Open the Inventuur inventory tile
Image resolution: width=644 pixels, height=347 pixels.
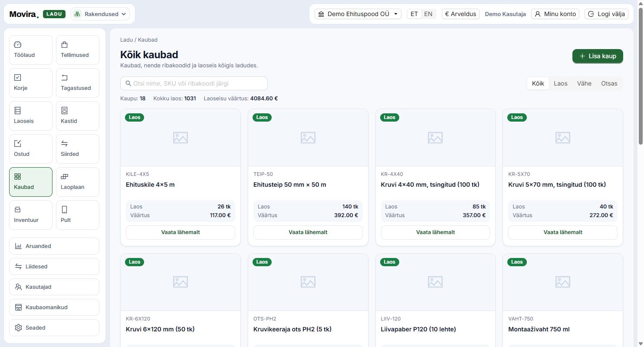[x=31, y=215]
